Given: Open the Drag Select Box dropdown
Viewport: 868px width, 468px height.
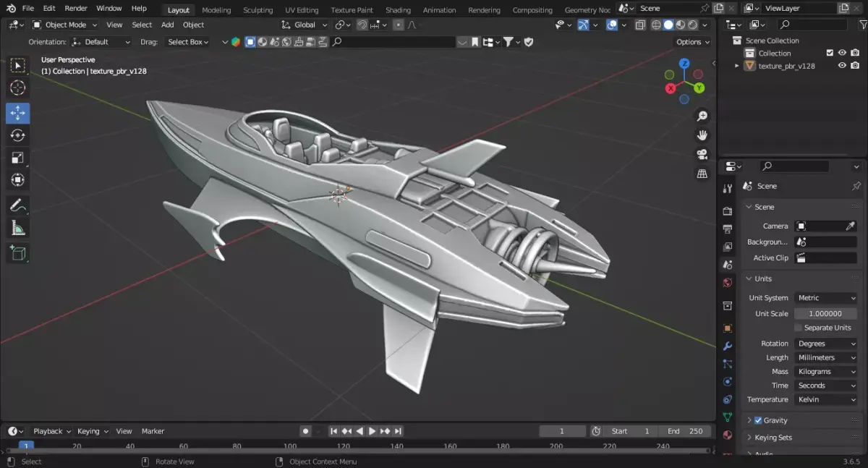Looking at the screenshot, I should [187, 42].
